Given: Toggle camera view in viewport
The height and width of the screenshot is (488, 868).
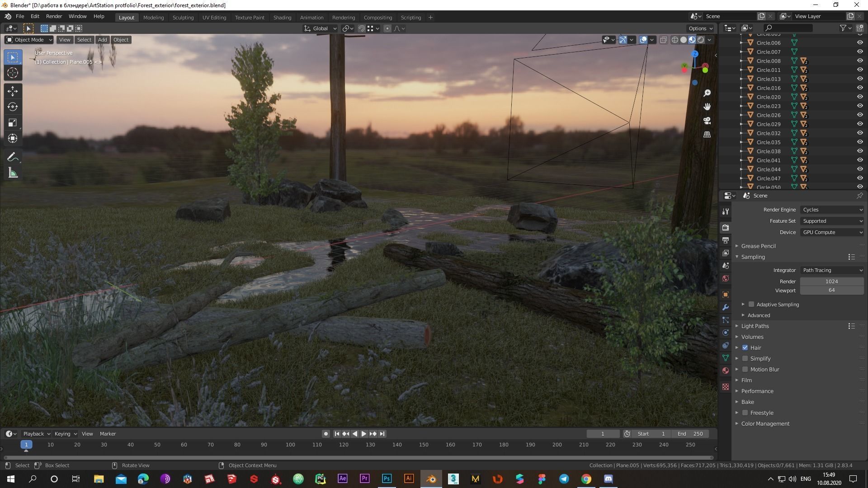Looking at the screenshot, I should click(707, 121).
